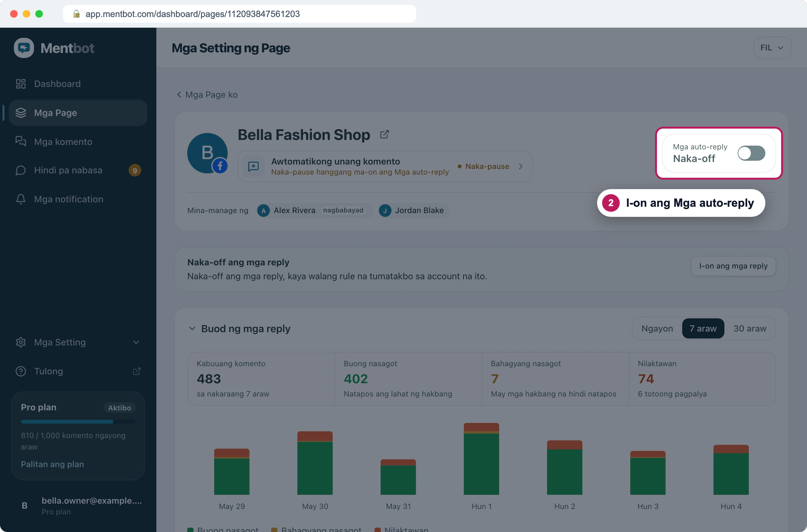Open Tulong external link icon

click(x=136, y=371)
